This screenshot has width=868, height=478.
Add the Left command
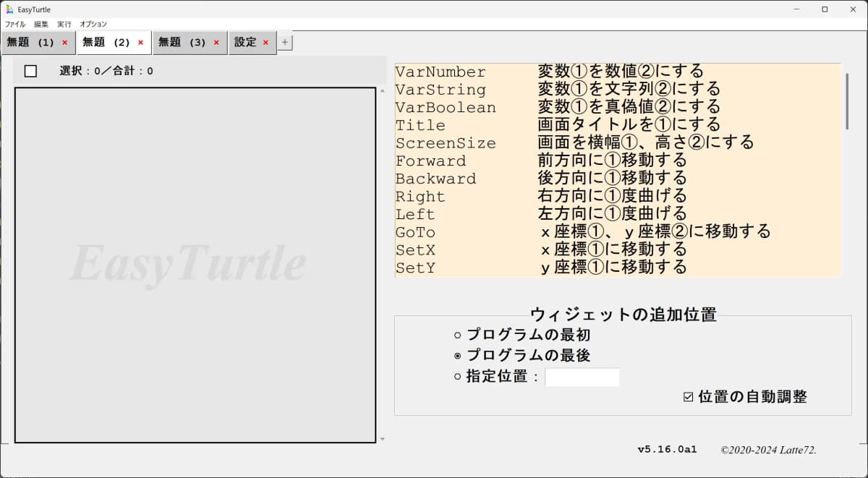pos(618,214)
